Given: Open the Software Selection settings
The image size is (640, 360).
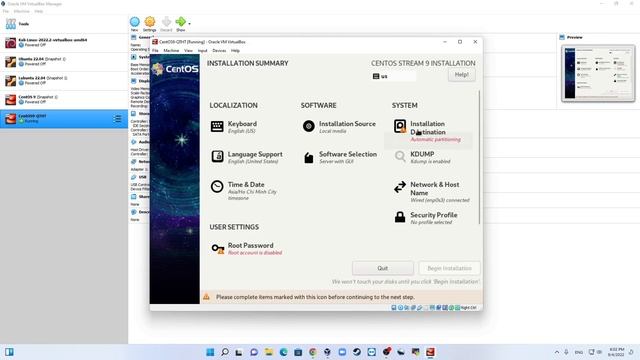Looking at the screenshot, I should click(x=340, y=157).
